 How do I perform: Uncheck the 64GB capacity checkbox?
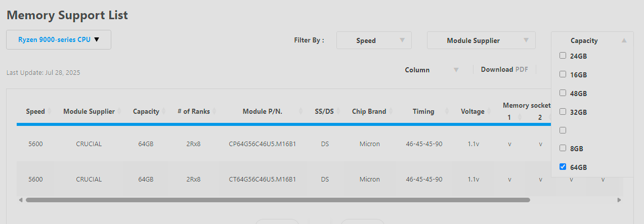tap(563, 167)
